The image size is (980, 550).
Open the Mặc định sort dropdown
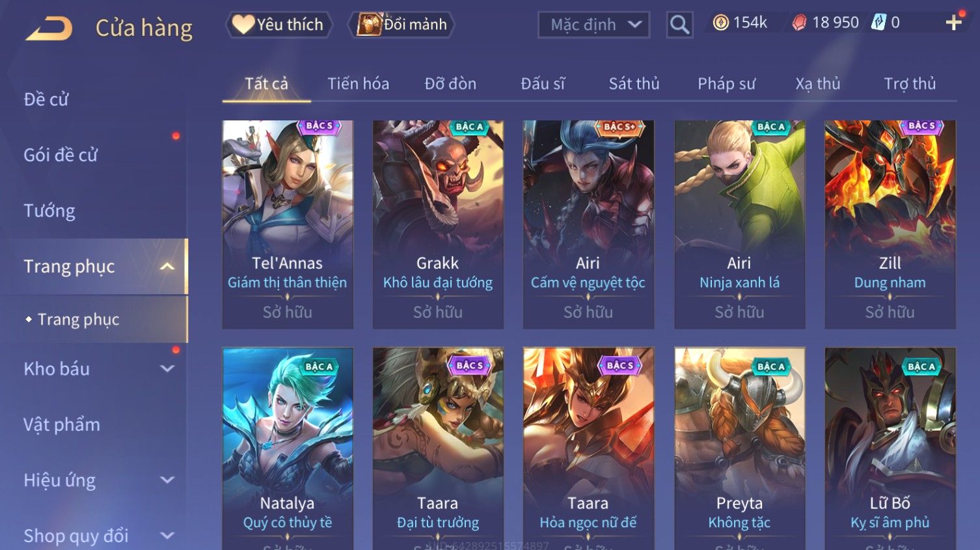(x=593, y=25)
